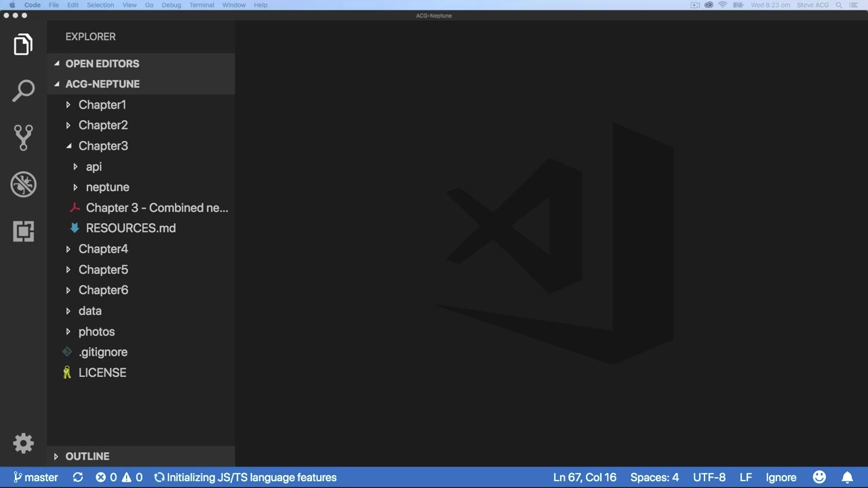Expand the Chapter2 folder
868x488 pixels.
141,125
